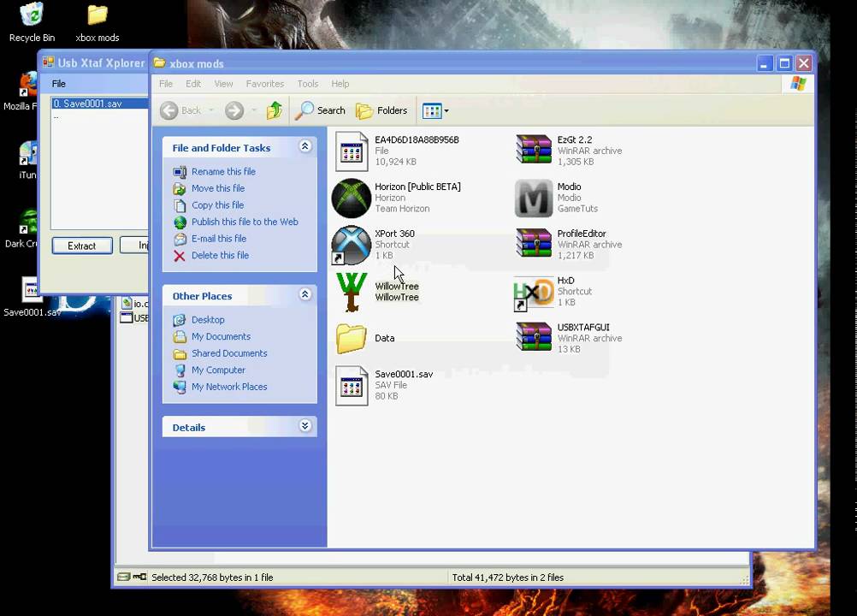
Task: Select the Save0001.sav file icon in xbox mods
Action: 352,385
